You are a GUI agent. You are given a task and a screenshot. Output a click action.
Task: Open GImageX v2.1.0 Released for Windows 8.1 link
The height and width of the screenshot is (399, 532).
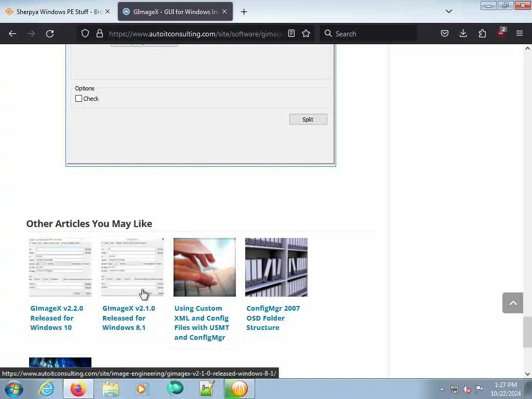click(129, 318)
